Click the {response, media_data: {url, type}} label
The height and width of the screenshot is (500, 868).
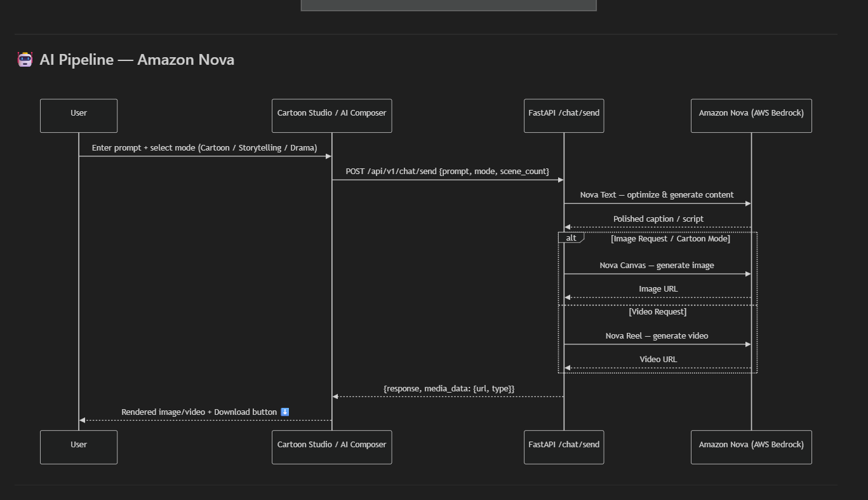click(449, 388)
